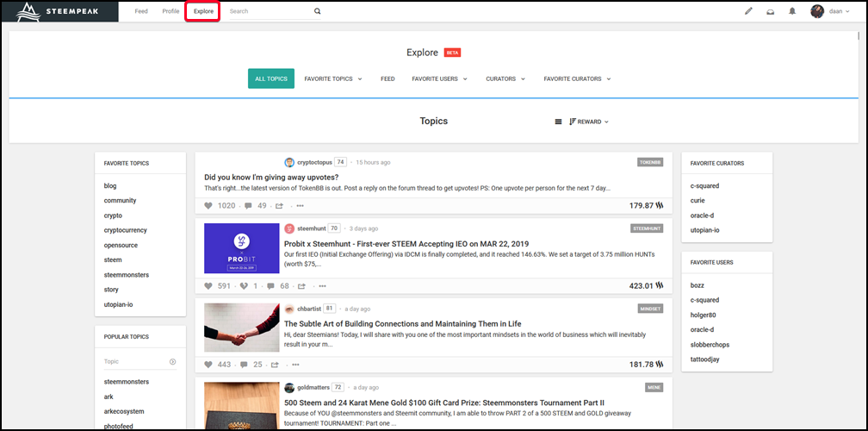Switch to the Feed tab under Explore
Screen dimensions: 868x431
pyautogui.click(x=387, y=78)
